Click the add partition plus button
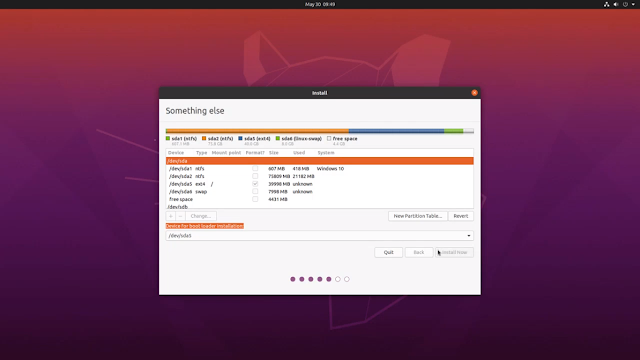Image resolution: width=640 pixels, height=360 pixels. (171, 216)
